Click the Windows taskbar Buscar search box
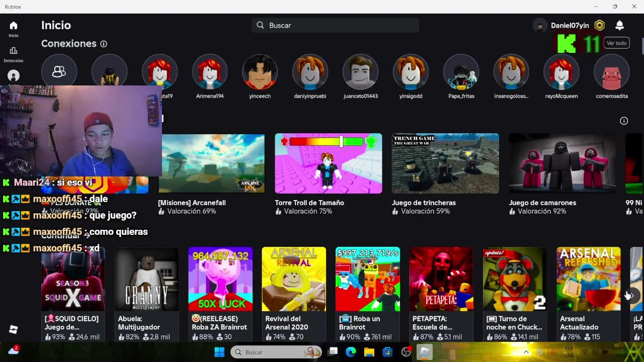 coord(276,352)
